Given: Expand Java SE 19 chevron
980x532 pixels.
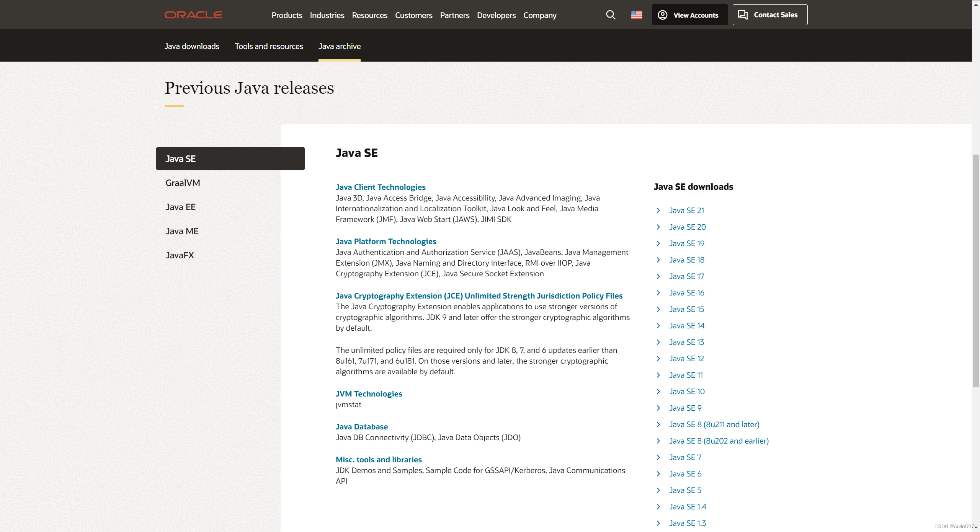Looking at the screenshot, I should (659, 243).
